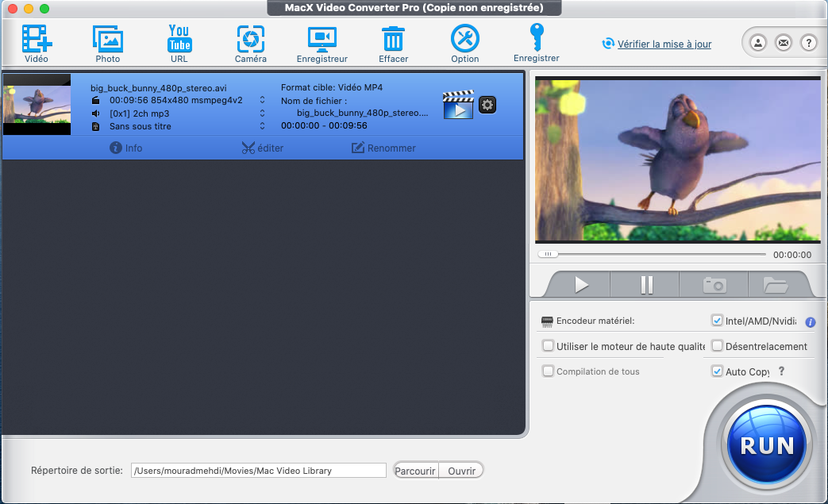828x504 pixels.
Task: Pause the preview video
Action: point(646,285)
